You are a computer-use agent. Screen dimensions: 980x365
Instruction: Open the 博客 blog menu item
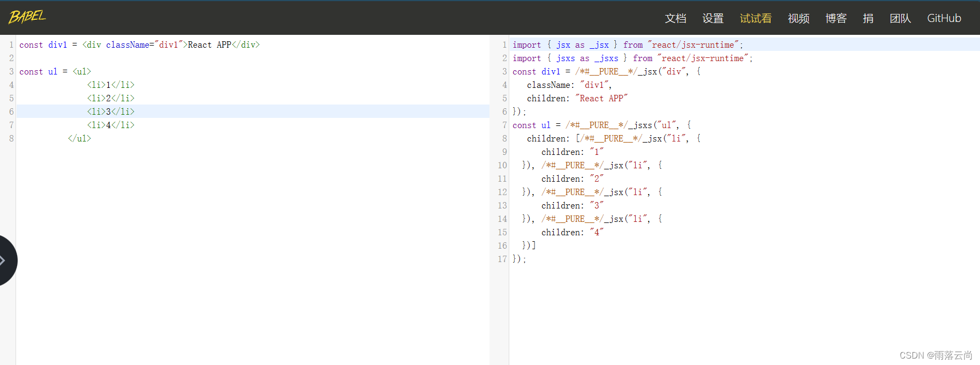[836, 18]
